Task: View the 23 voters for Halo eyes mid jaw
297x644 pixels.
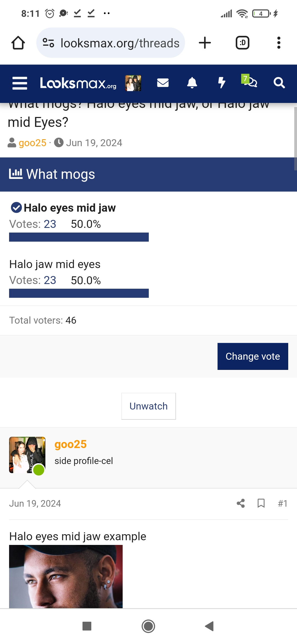Action: (x=50, y=224)
